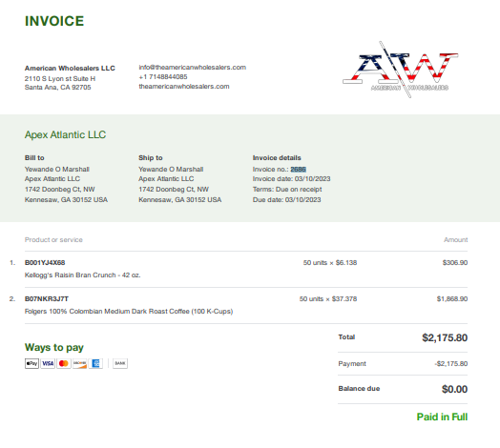Click the Santa Ana, CA 92705 line

tap(57, 88)
